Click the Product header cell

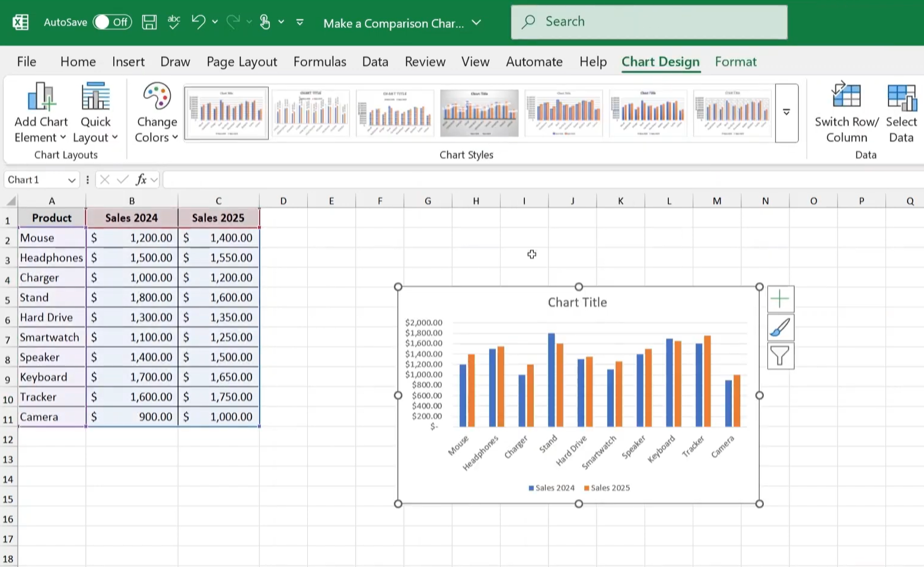click(x=52, y=218)
